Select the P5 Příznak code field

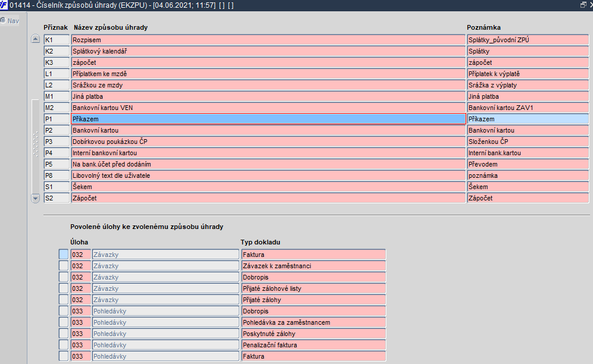coord(57,164)
